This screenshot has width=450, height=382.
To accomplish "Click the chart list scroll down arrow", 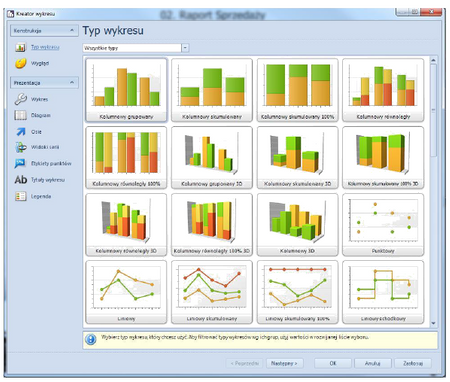I will point(433,323).
